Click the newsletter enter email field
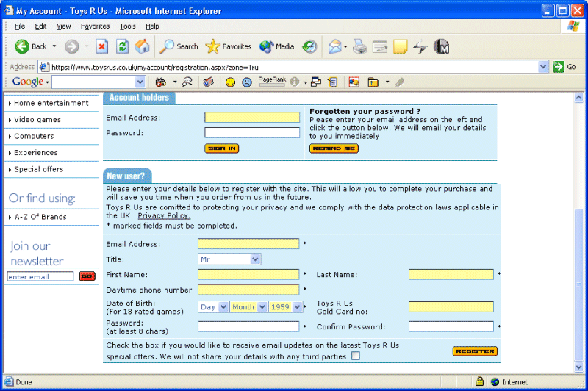588x391 pixels. (40, 276)
